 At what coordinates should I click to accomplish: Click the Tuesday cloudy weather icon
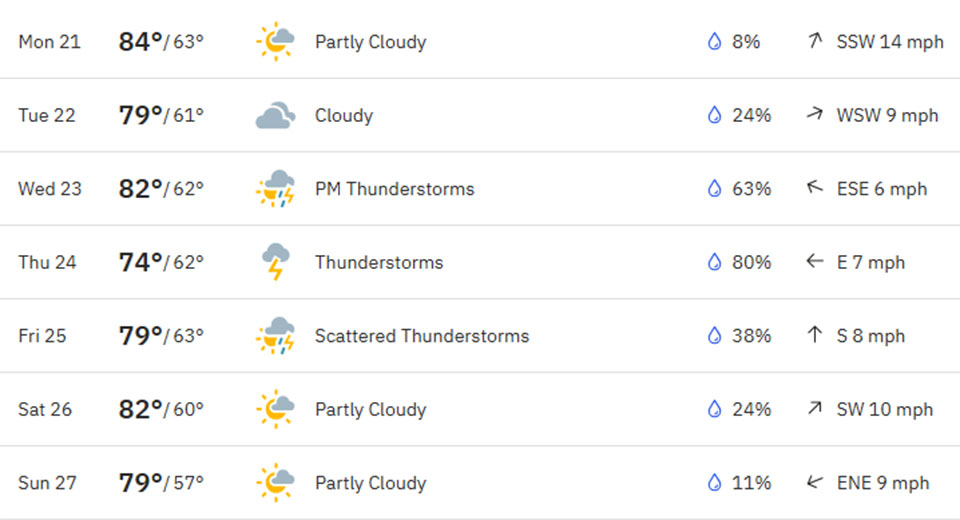275,116
